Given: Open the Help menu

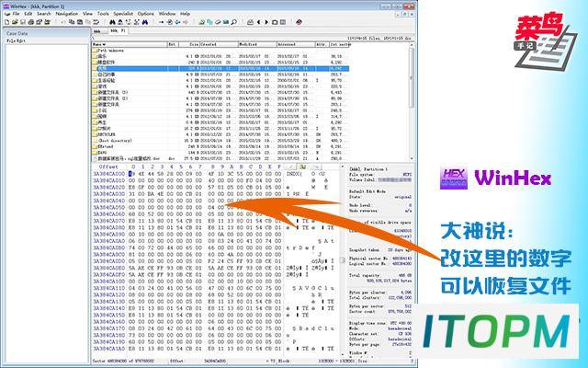Looking at the screenshot, I should pyautogui.click(x=185, y=14).
